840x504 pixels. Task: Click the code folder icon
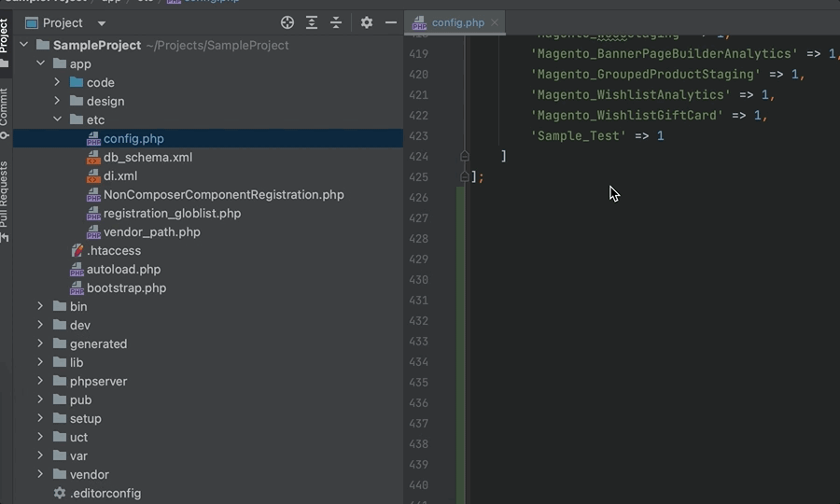[x=77, y=82]
